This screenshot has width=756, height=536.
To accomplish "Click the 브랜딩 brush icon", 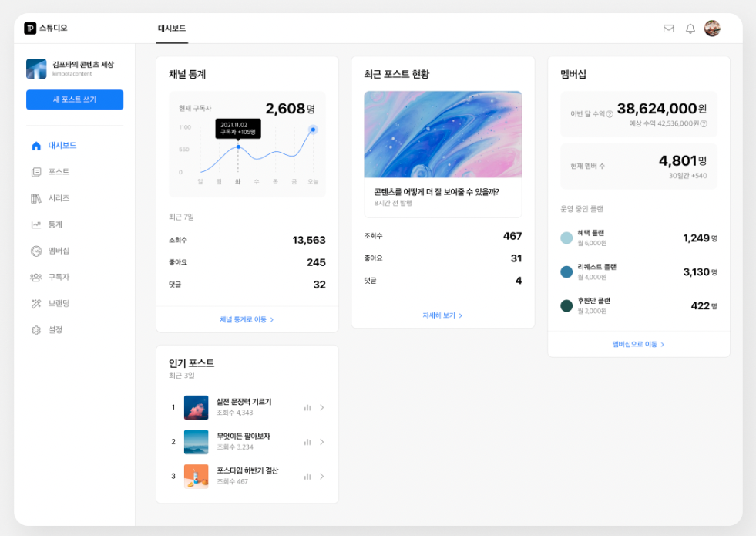I will coord(35,303).
